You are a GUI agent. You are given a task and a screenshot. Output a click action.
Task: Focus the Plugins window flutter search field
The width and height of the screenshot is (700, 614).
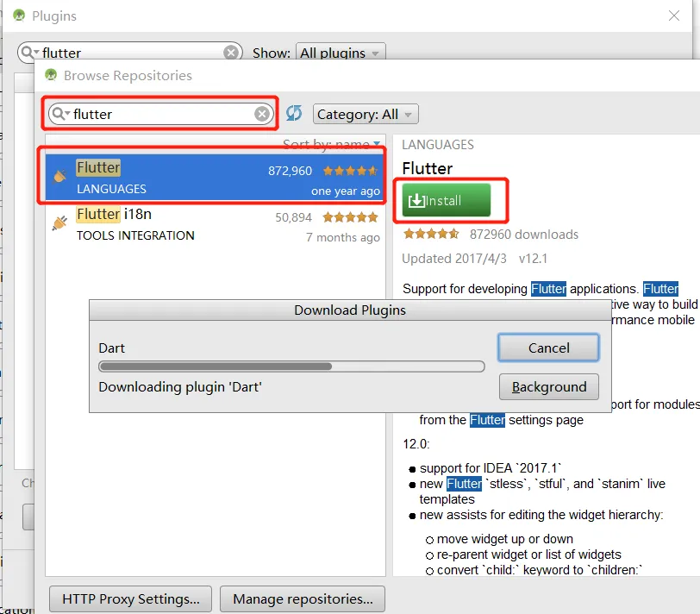pyautogui.click(x=129, y=53)
